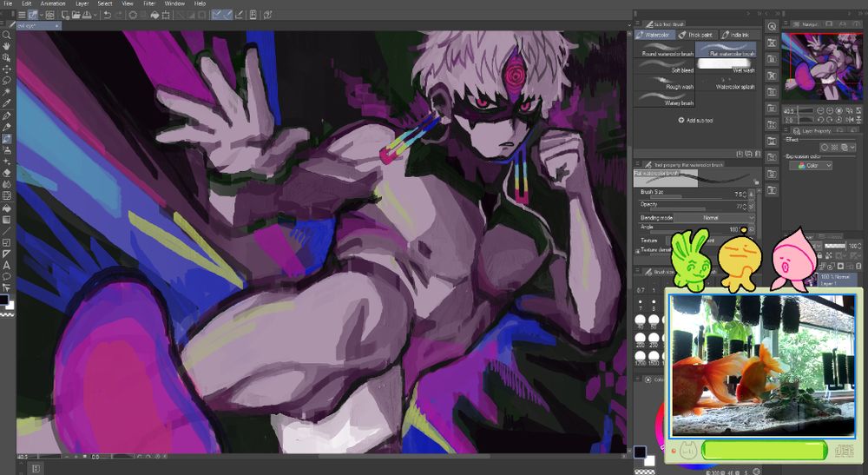
Task: Choose Soft bleed brush
Action: (x=664, y=65)
